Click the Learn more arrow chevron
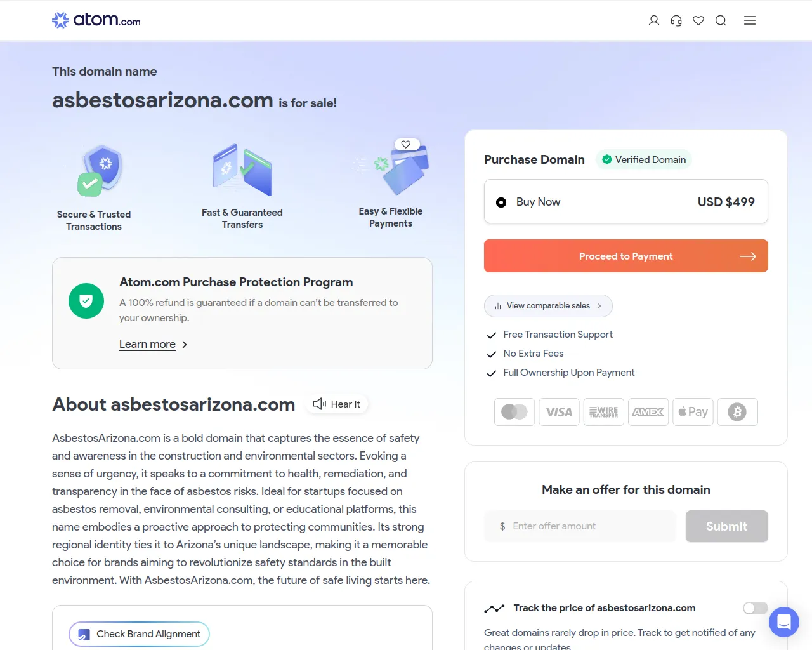 point(185,345)
